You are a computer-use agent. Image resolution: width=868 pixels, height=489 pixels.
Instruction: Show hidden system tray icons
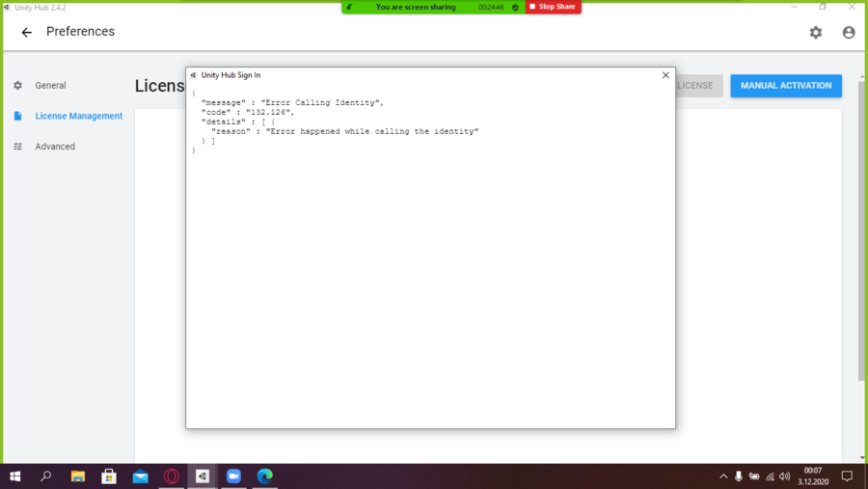pyautogui.click(x=723, y=476)
